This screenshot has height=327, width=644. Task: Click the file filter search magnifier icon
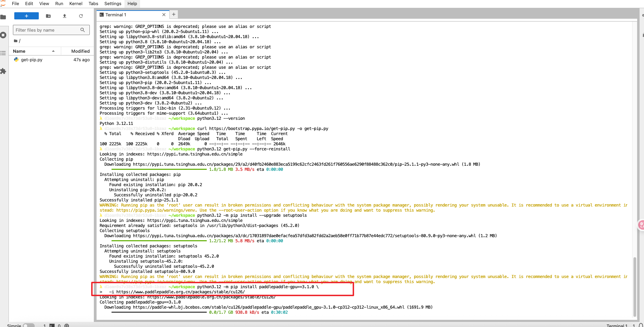[82, 30]
